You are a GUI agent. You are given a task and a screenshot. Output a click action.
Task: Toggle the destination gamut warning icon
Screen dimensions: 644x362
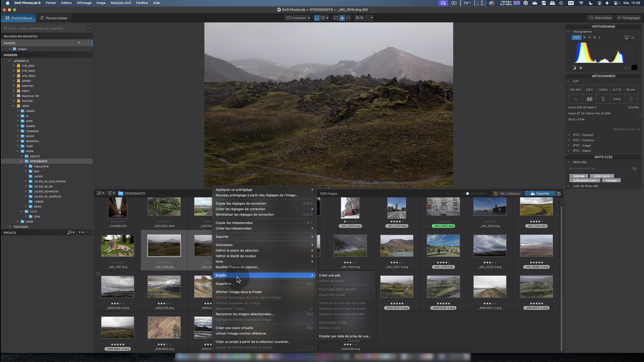(x=633, y=38)
